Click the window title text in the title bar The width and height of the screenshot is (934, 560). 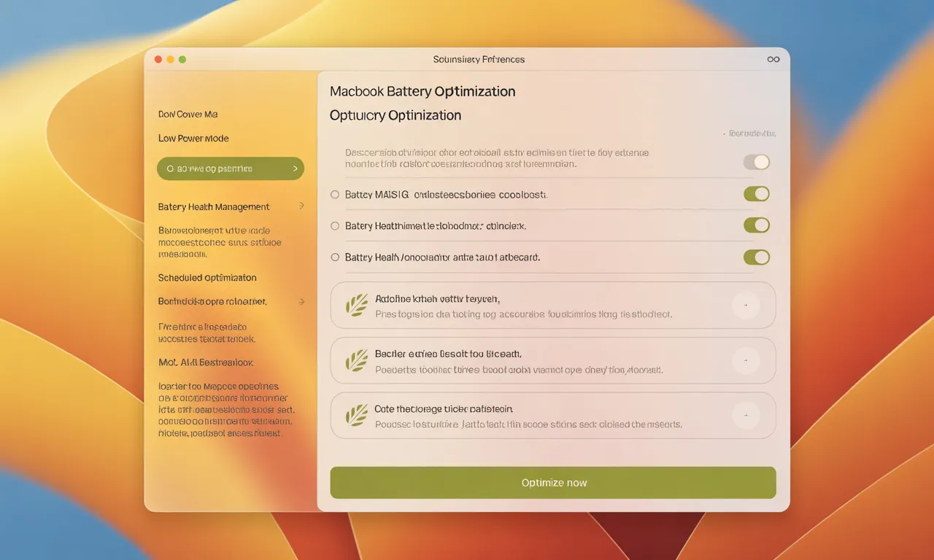pos(479,60)
